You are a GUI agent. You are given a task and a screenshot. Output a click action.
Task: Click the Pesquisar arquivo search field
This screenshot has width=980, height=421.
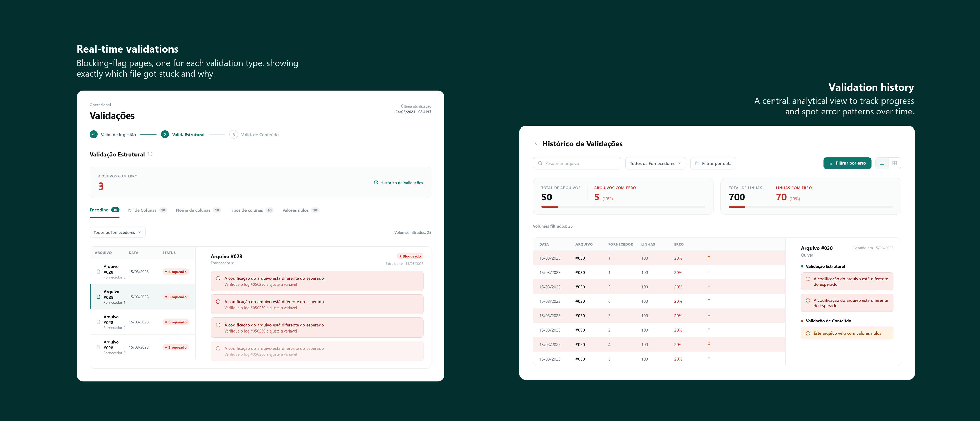point(577,163)
